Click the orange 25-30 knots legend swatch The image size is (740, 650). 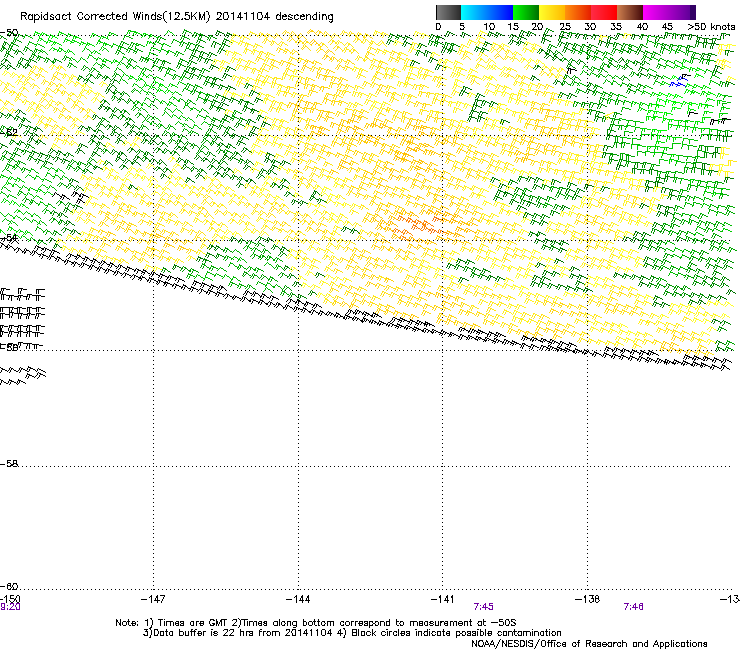pyautogui.click(x=578, y=12)
